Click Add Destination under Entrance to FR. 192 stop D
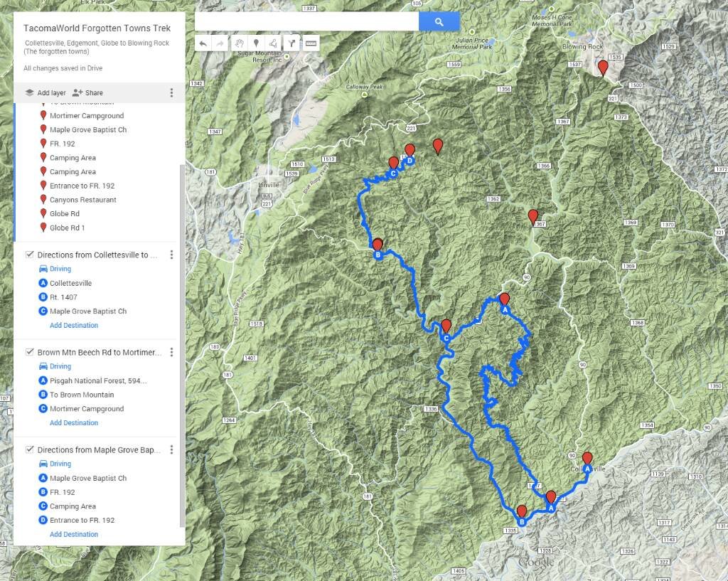728x581 pixels. tap(74, 534)
